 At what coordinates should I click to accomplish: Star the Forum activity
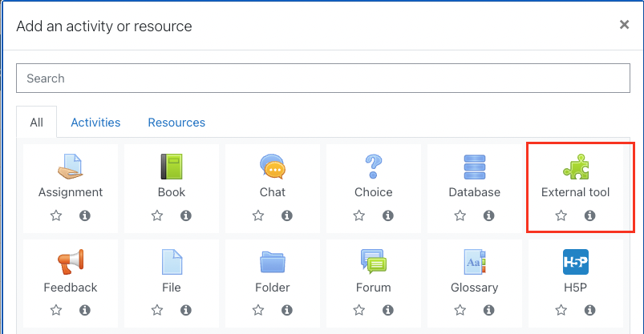click(x=359, y=310)
